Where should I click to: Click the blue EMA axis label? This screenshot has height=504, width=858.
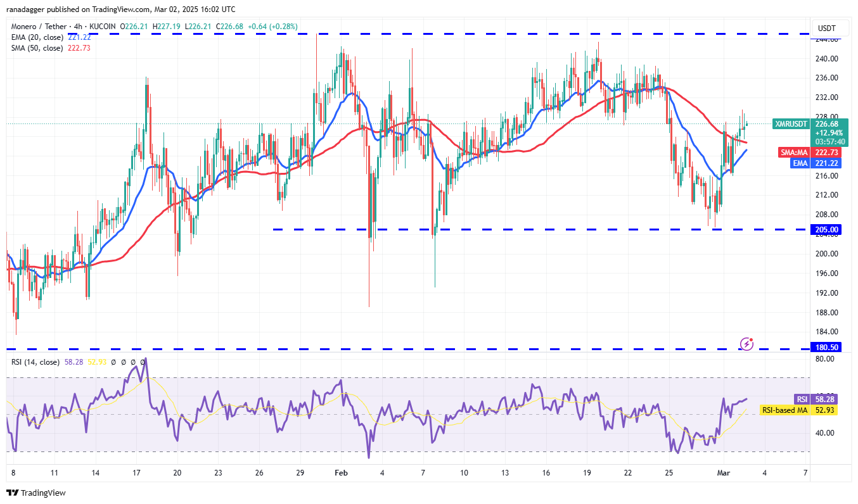801,163
